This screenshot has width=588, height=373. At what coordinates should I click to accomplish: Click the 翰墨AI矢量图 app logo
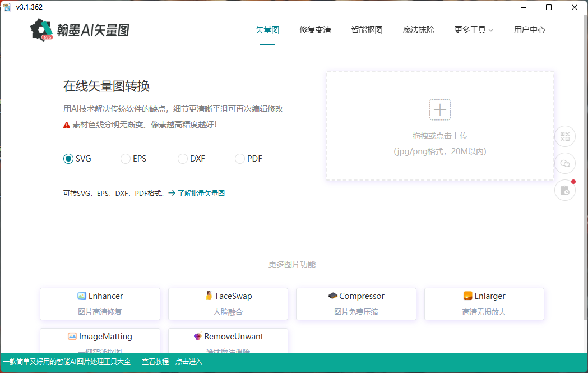point(78,29)
